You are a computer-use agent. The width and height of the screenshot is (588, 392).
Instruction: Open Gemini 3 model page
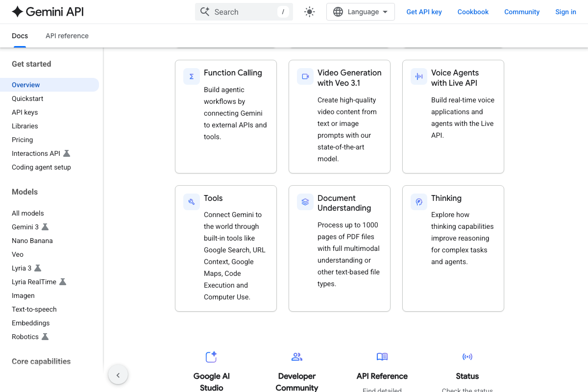pos(25,227)
